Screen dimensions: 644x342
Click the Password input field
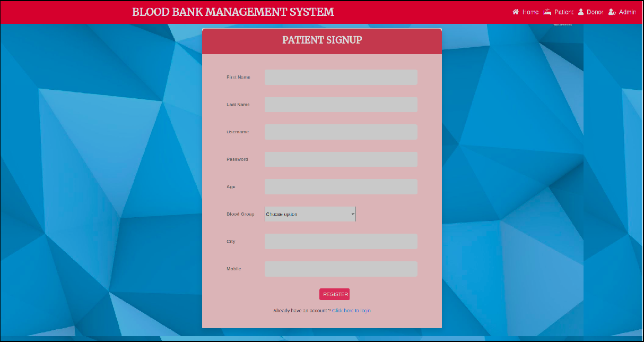pyautogui.click(x=341, y=159)
